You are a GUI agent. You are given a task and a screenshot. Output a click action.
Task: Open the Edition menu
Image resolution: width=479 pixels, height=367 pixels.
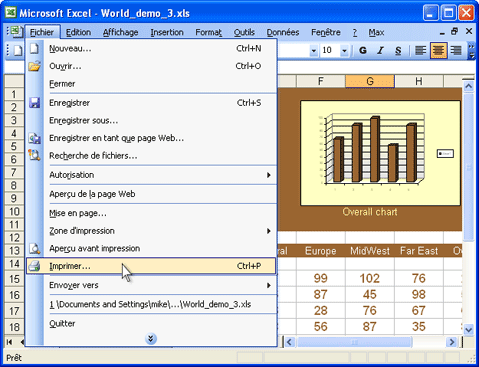(x=78, y=32)
